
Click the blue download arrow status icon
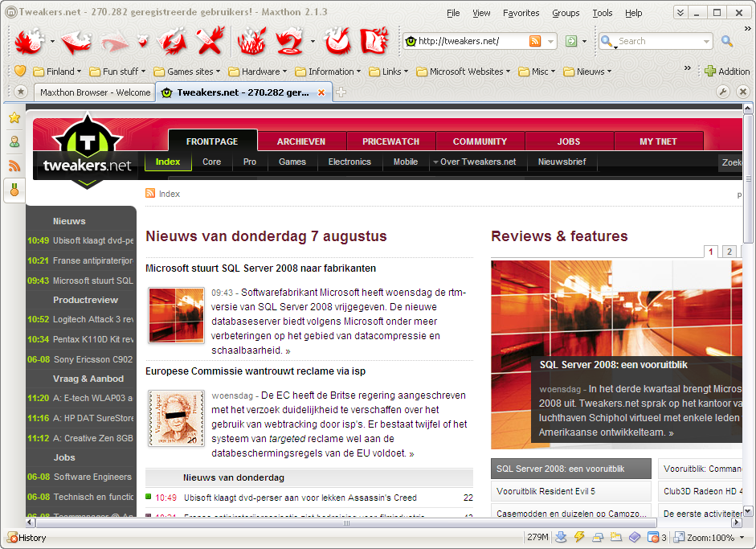click(x=560, y=537)
